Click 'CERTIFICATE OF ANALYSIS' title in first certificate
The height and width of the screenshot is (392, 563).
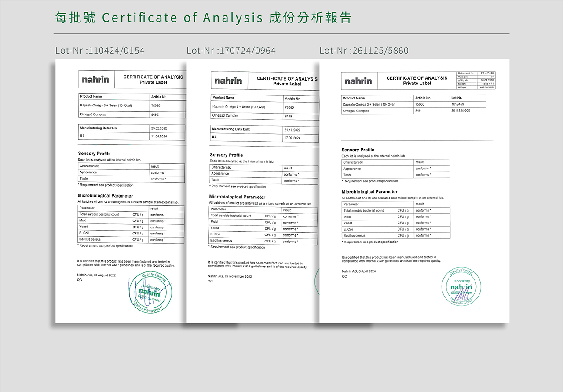click(x=153, y=77)
